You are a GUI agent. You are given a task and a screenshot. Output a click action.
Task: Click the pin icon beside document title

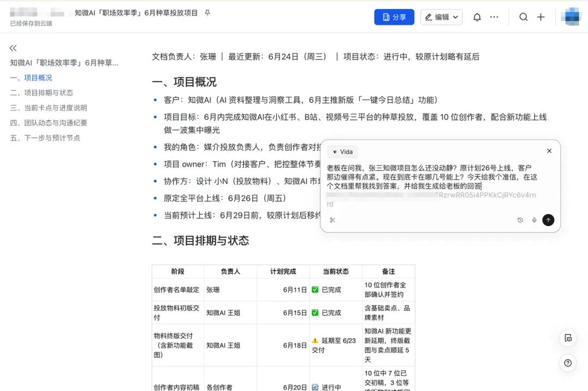[x=207, y=13]
